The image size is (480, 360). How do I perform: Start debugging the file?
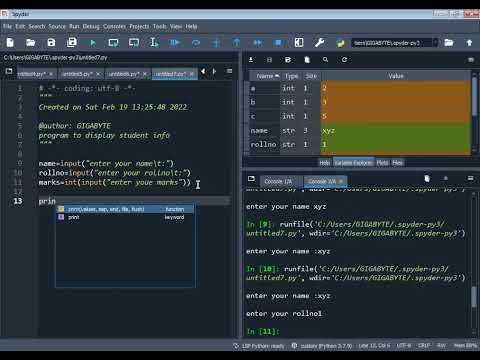(175, 43)
